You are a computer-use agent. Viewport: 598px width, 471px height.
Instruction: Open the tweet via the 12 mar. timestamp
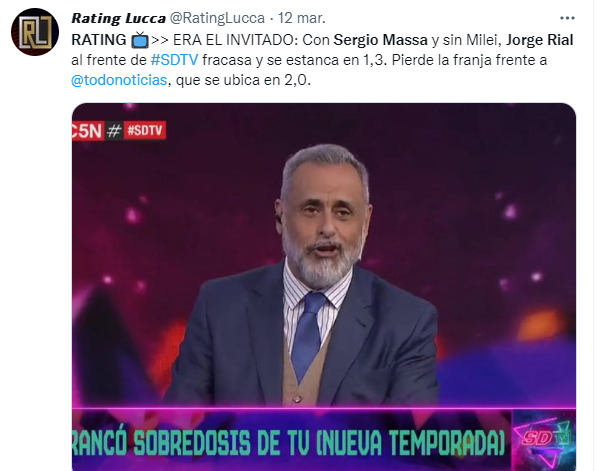pyautogui.click(x=302, y=18)
